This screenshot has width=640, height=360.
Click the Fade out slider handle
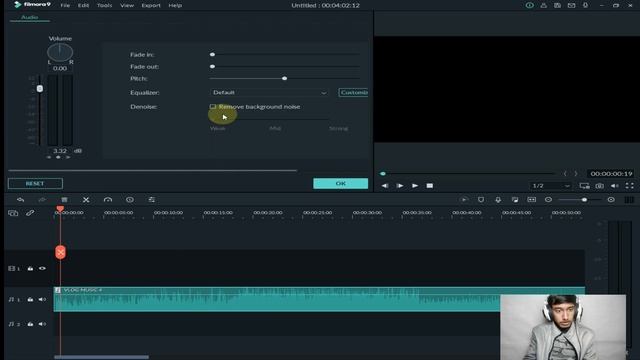tap(212, 66)
